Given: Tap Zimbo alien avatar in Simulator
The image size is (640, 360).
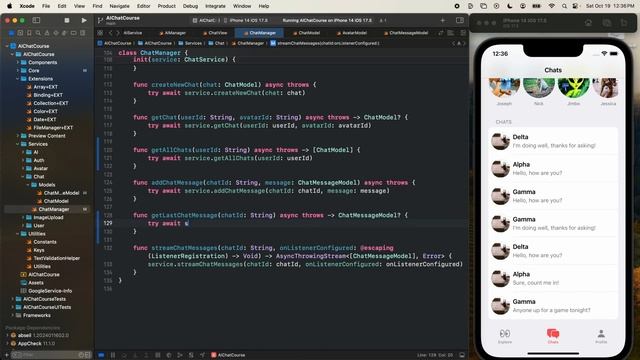Looking at the screenshot, I should 573,88.
